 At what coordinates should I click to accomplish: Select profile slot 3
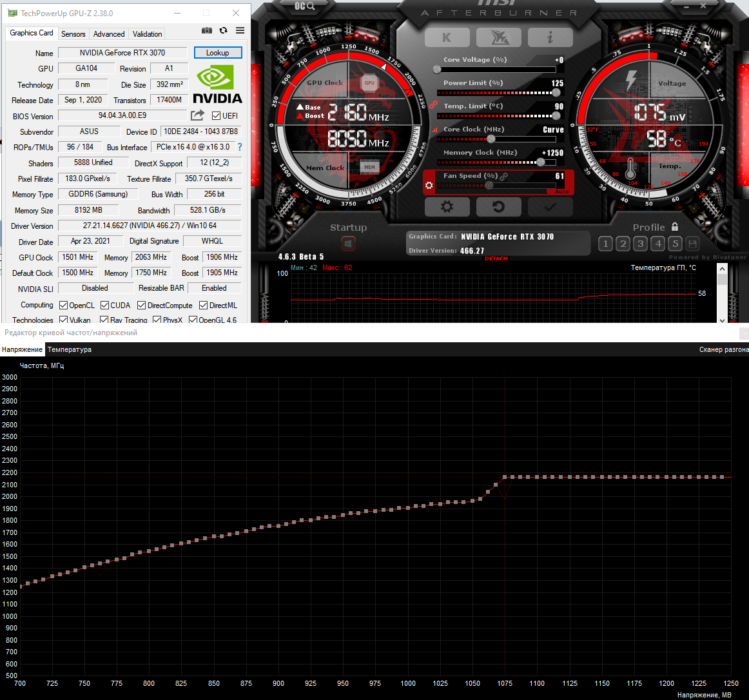(641, 244)
